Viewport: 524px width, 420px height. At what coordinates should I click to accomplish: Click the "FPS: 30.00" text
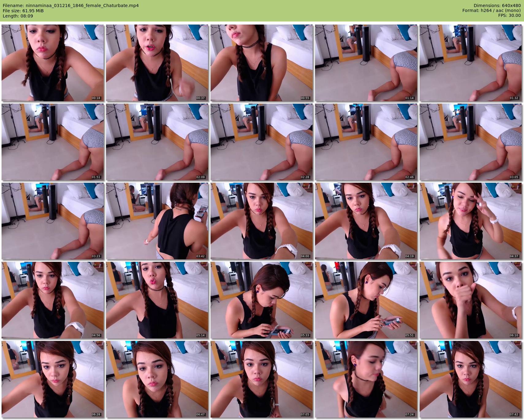point(509,15)
